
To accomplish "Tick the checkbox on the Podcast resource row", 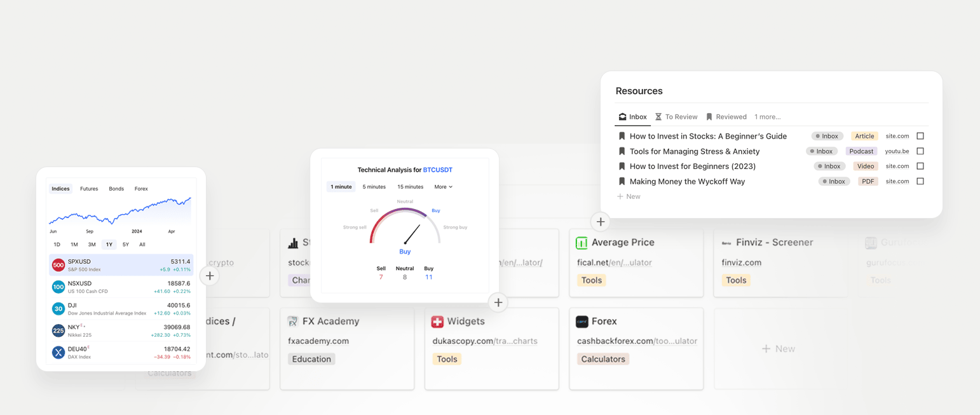I will pyautogui.click(x=922, y=151).
